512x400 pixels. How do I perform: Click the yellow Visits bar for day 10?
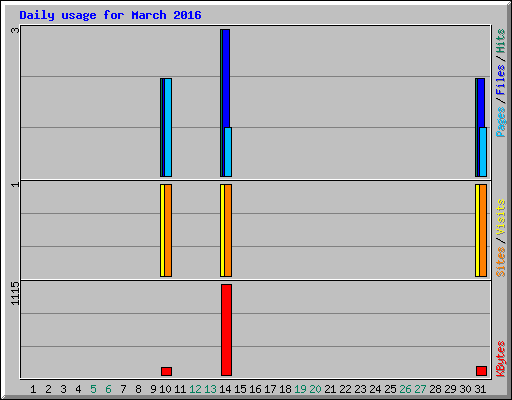tap(162, 230)
